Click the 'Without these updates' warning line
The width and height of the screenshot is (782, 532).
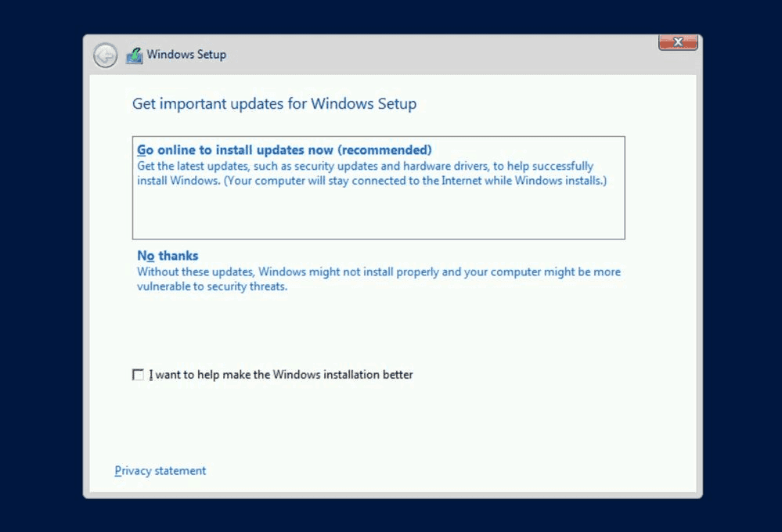click(379, 272)
